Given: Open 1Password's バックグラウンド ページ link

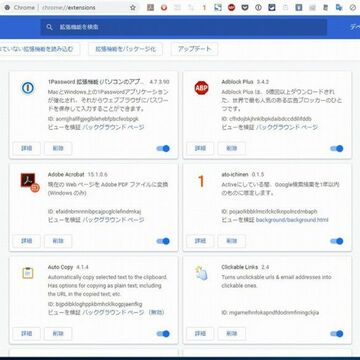Looking at the screenshot, I should coord(114,127).
